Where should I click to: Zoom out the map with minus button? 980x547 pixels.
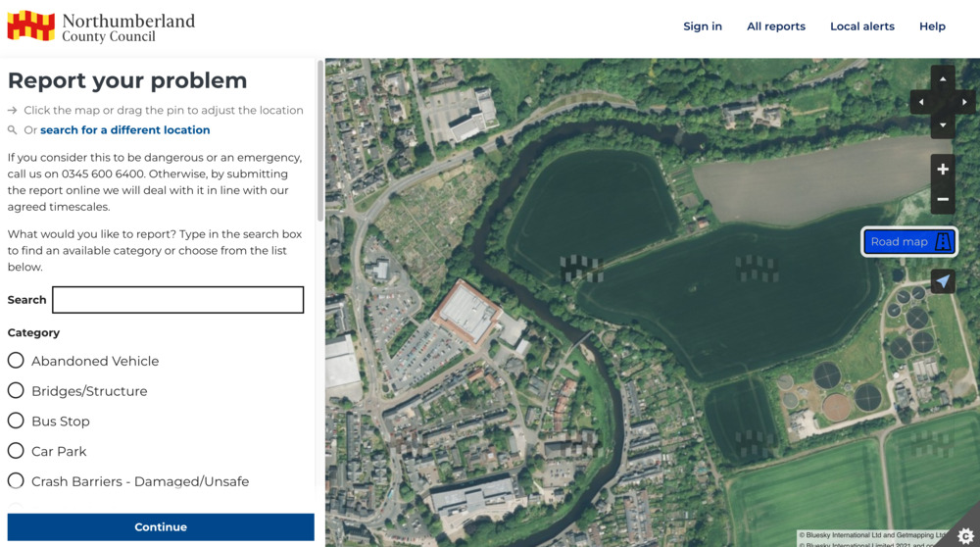(x=943, y=199)
